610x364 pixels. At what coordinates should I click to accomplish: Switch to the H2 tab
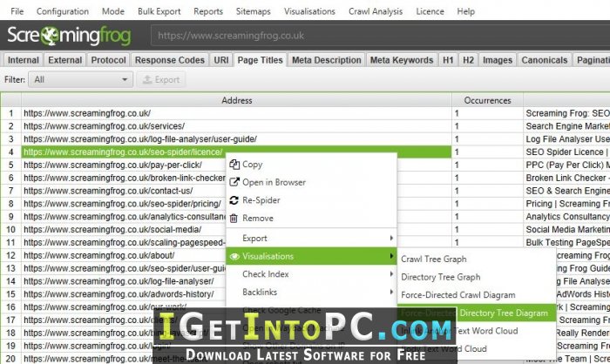coord(469,60)
